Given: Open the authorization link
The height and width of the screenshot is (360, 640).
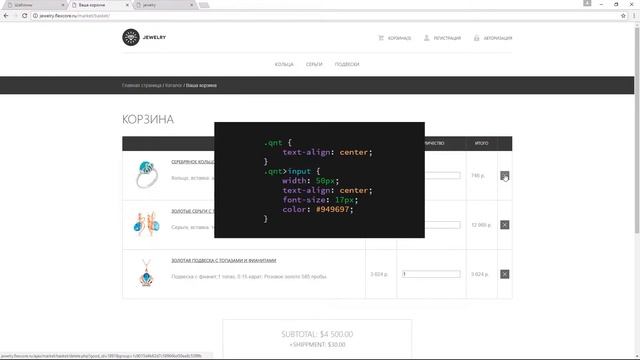Looking at the screenshot, I should [498, 38].
